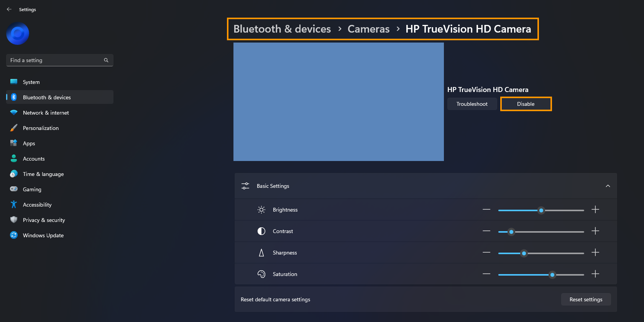
Task: Click the Sharpness triangle icon
Action: click(261, 253)
